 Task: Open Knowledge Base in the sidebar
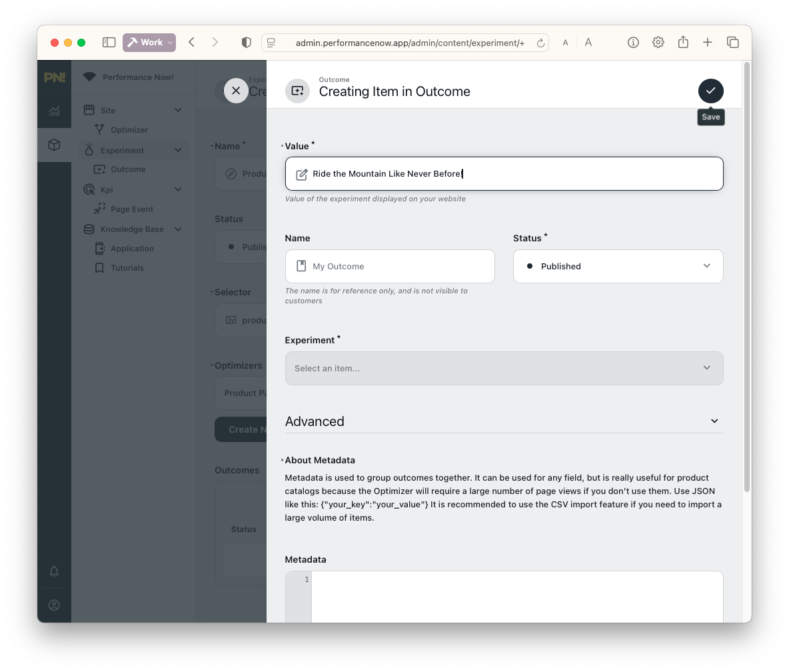(132, 229)
